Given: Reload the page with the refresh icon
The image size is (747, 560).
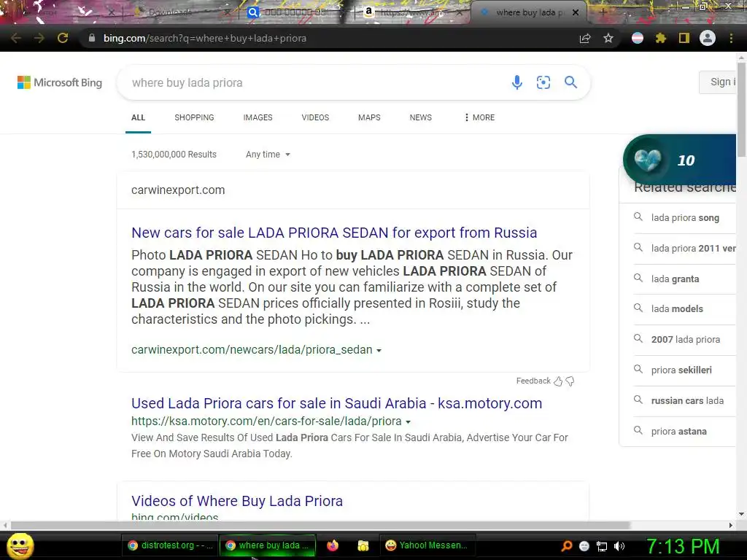Looking at the screenshot, I should coord(63,38).
